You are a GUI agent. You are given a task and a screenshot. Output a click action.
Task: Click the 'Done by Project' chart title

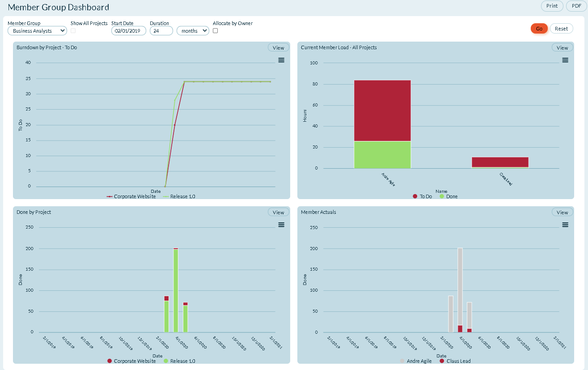point(34,212)
